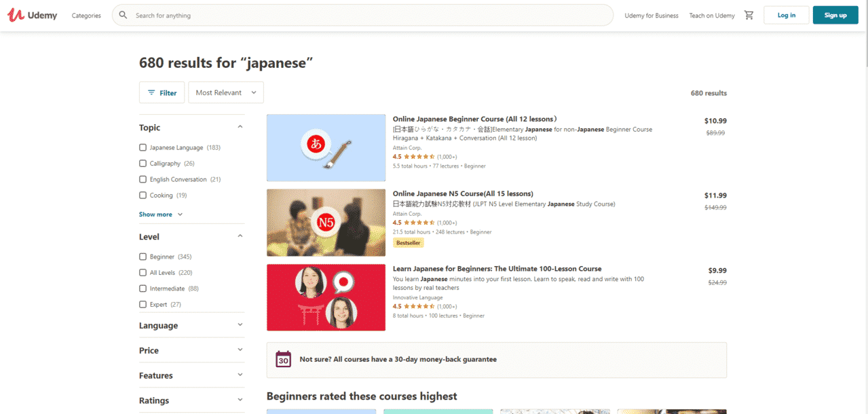Click the Innovative Language instructor name

point(417,297)
